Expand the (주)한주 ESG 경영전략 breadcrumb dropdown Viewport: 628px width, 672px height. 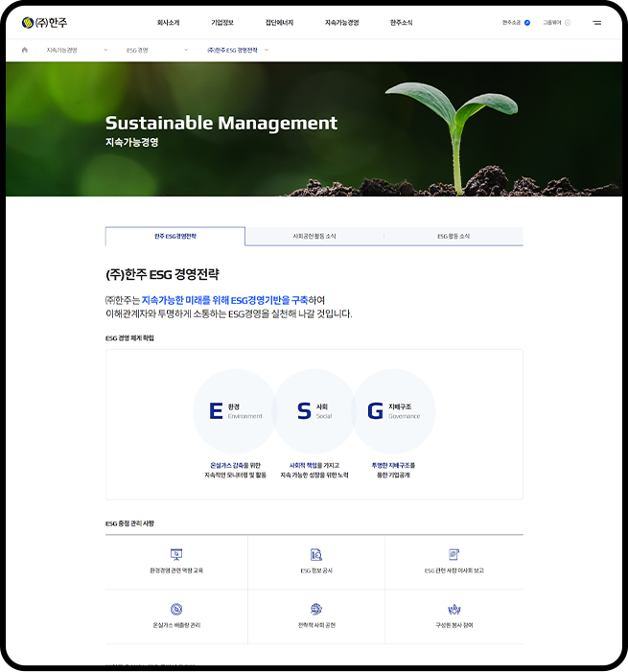click(x=267, y=49)
